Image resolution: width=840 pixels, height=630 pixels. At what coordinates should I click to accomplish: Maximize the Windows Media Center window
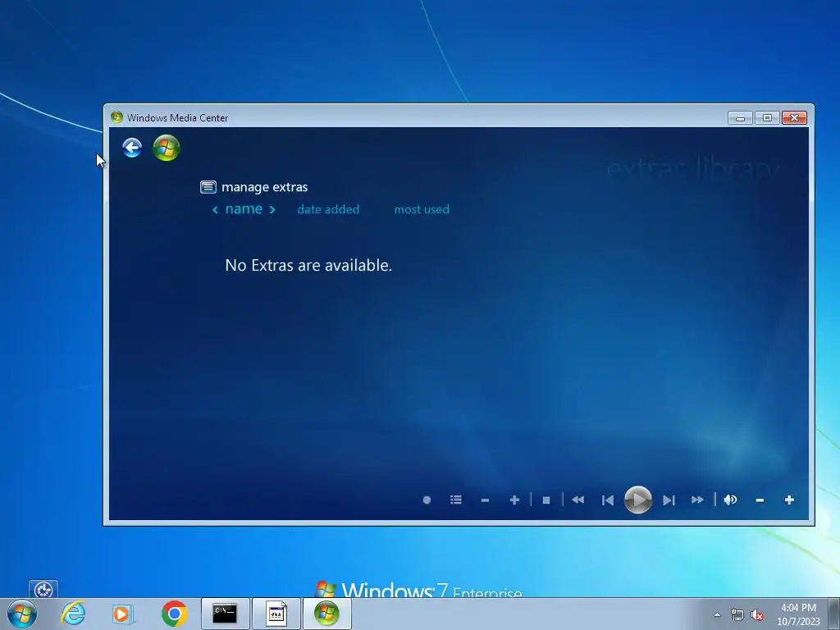point(767,118)
